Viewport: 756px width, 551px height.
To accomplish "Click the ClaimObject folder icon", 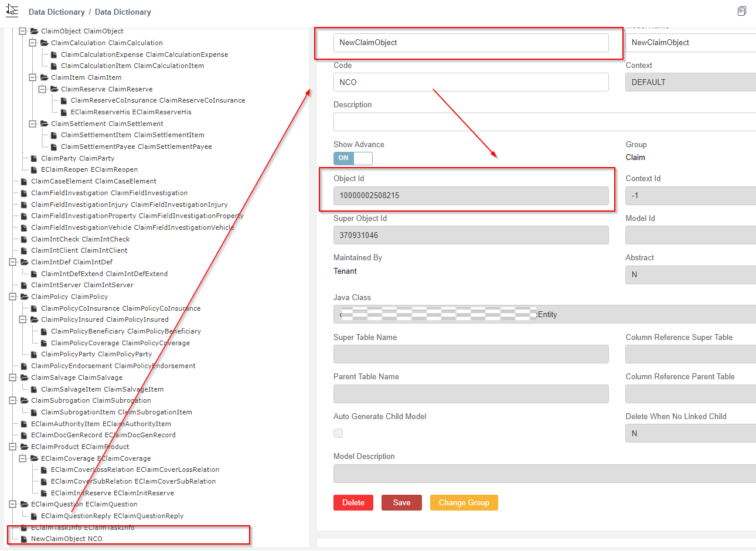I will [x=34, y=31].
